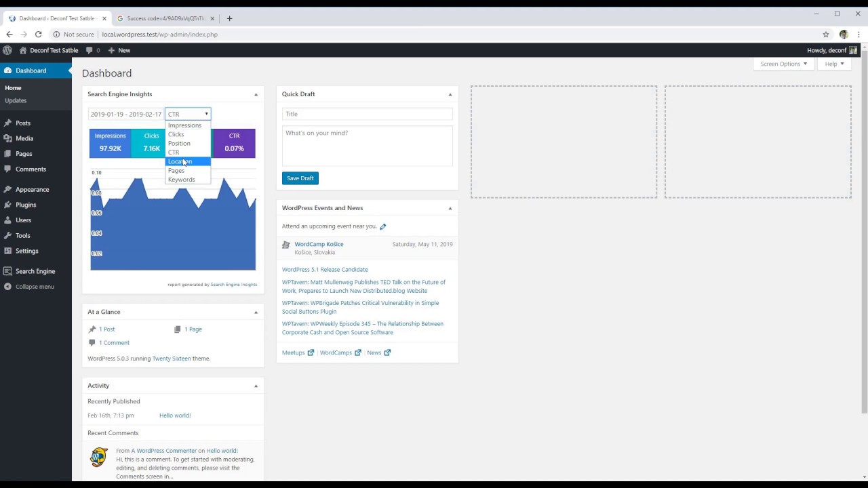Click the Impressions 97.92K stat box
Image resolution: width=868 pixels, height=488 pixels.
(110, 143)
